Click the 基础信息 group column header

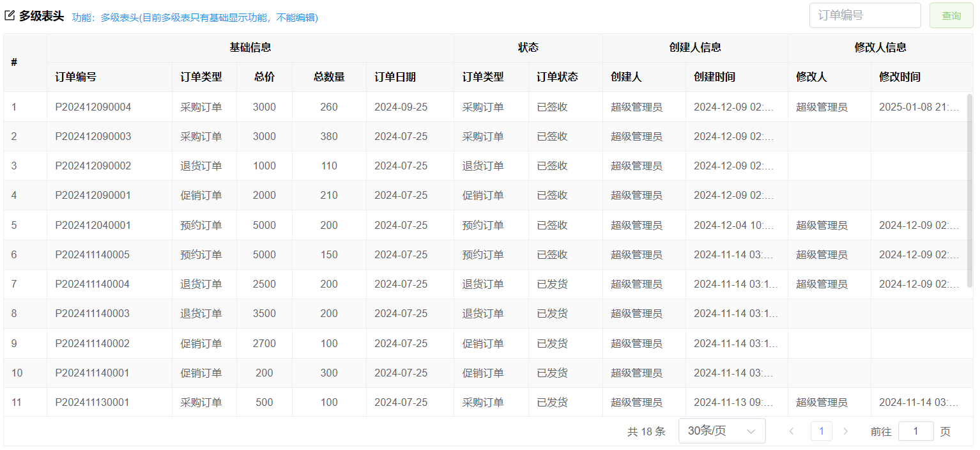click(x=250, y=47)
